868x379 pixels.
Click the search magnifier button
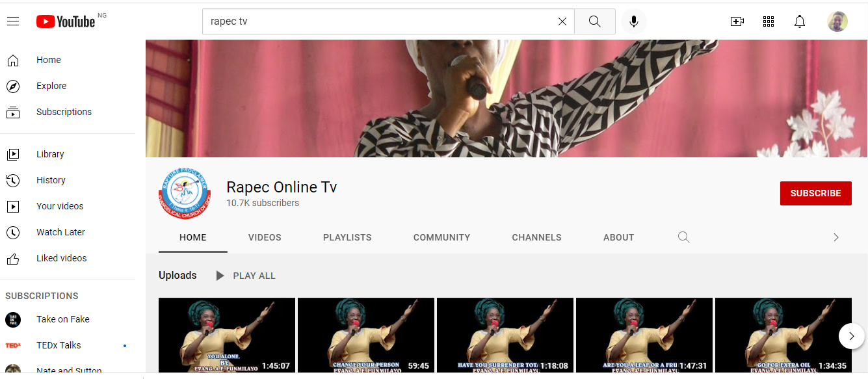click(595, 21)
